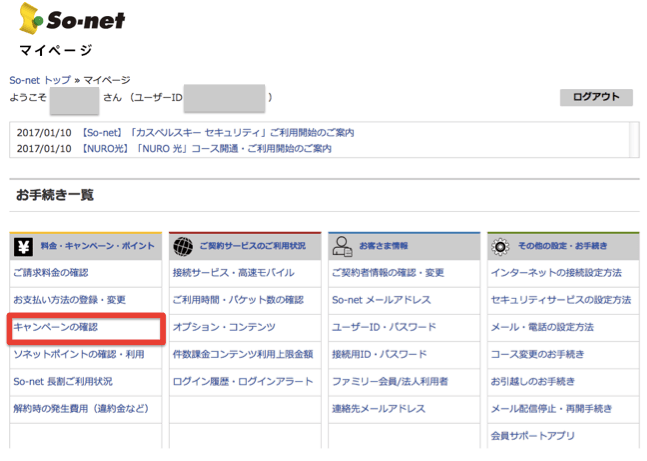
Task: Open ソネットポイントの確認・利用
Action: tap(79, 354)
